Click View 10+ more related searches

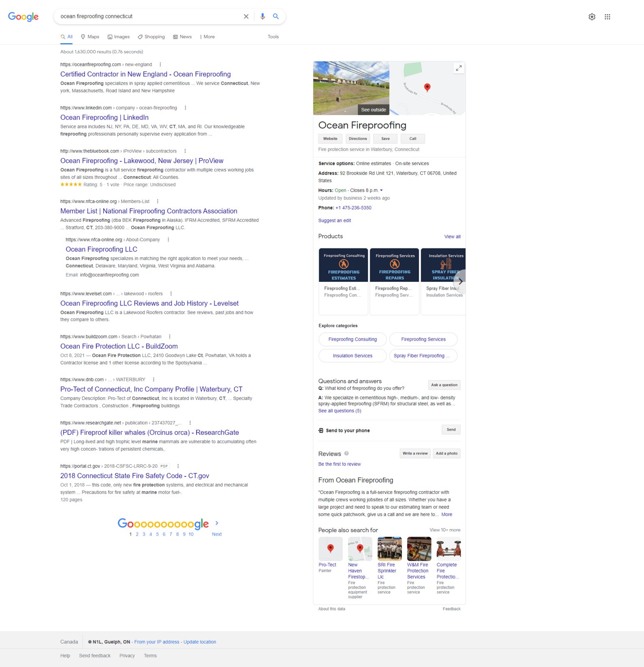pyautogui.click(x=445, y=530)
